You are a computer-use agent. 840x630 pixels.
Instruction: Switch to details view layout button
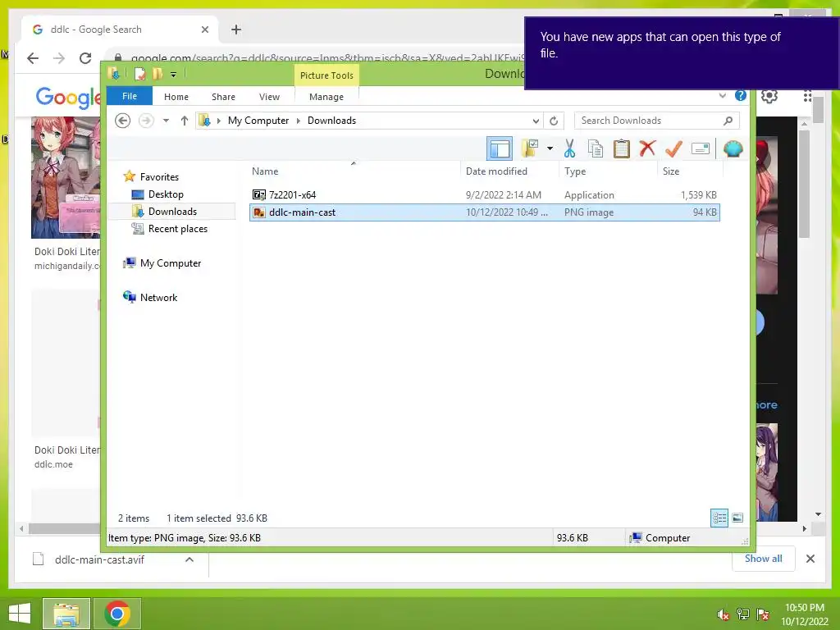coord(719,518)
